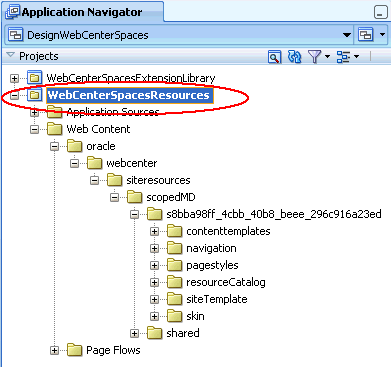Click the scopedMD folder icon
Screen dimensions: 391x367
tap(134, 197)
